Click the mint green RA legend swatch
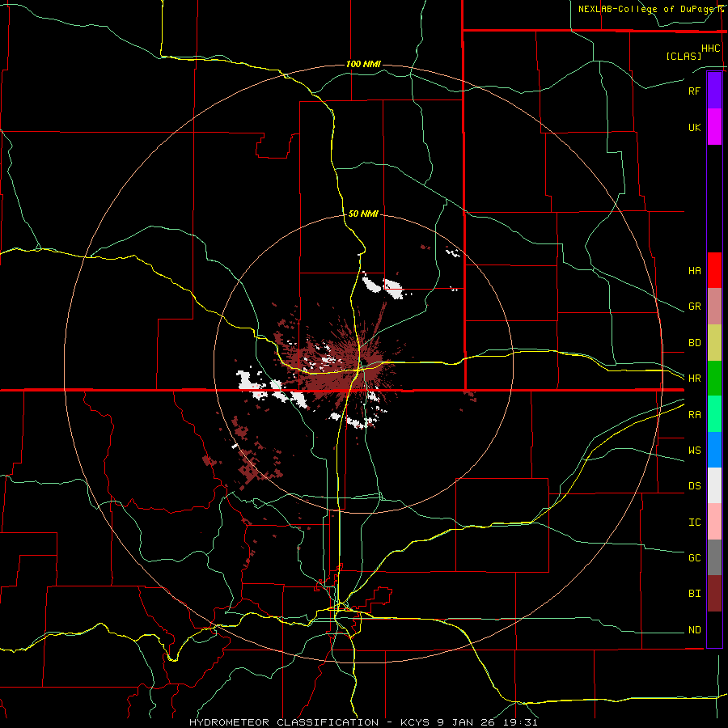This screenshot has width=728, height=728. click(714, 414)
